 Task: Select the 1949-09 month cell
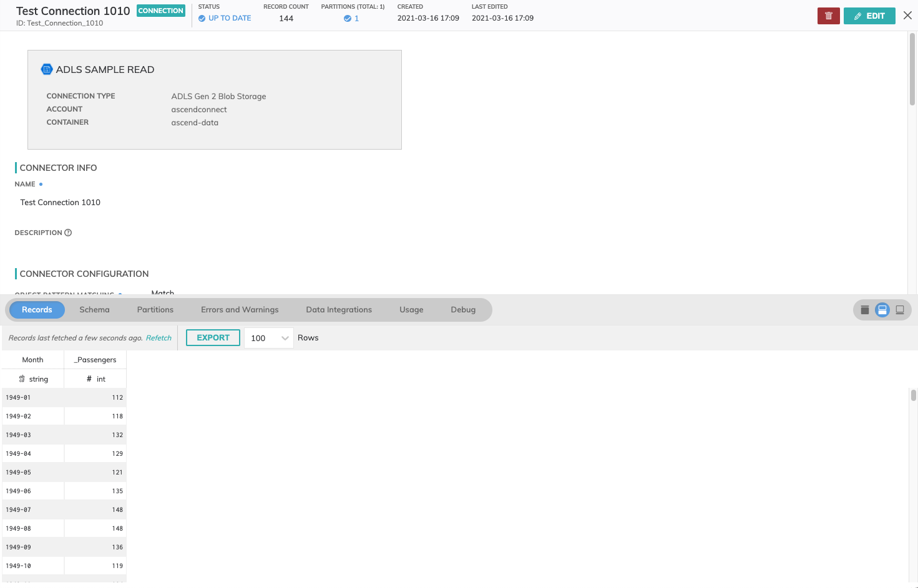point(33,547)
